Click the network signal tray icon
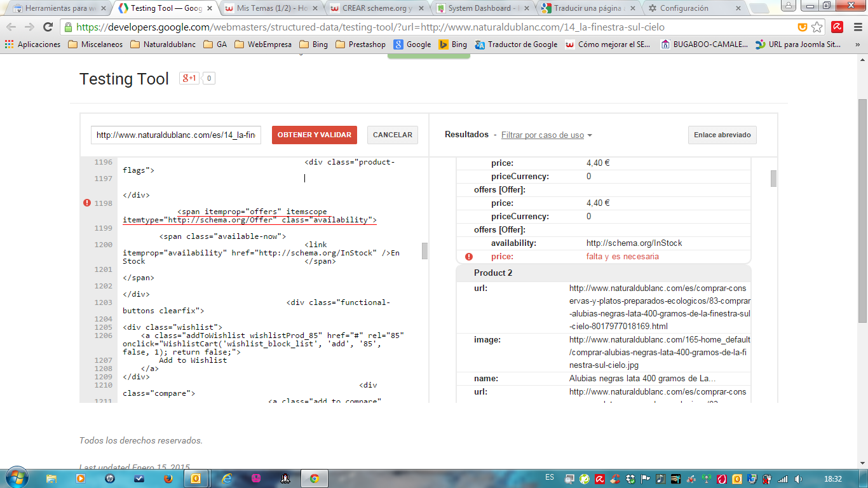Viewport: 868px width, 488px height. point(783,478)
